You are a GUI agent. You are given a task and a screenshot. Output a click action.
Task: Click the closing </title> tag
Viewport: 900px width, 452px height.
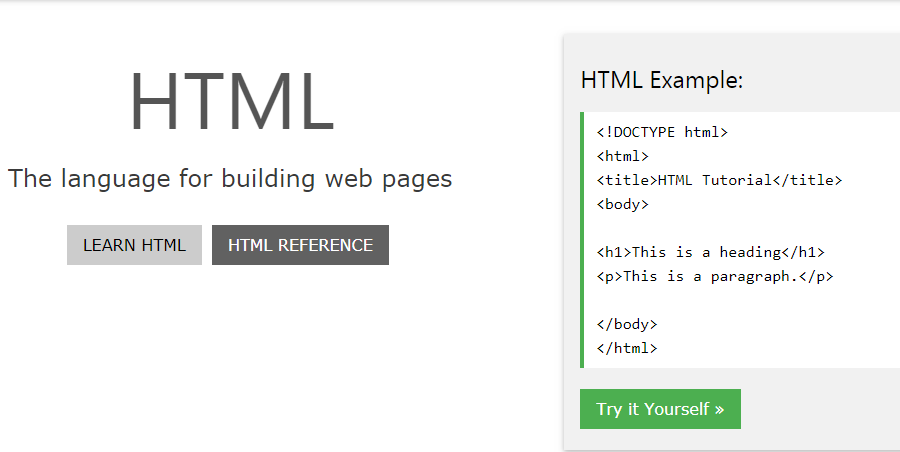808,180
